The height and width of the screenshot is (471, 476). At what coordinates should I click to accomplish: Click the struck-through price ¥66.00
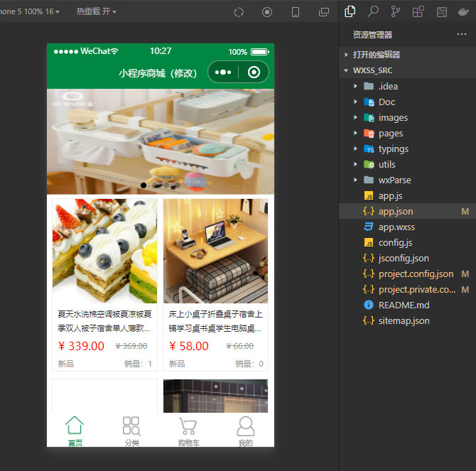tap(240, 346)
